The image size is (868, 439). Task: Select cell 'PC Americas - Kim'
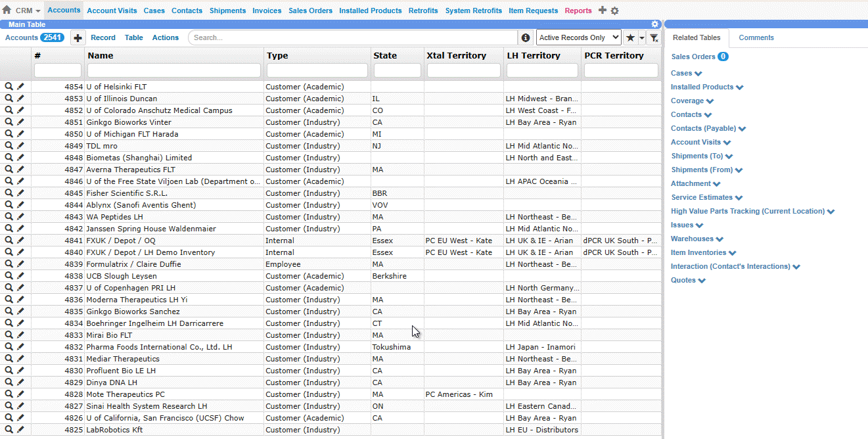point(464,394)
